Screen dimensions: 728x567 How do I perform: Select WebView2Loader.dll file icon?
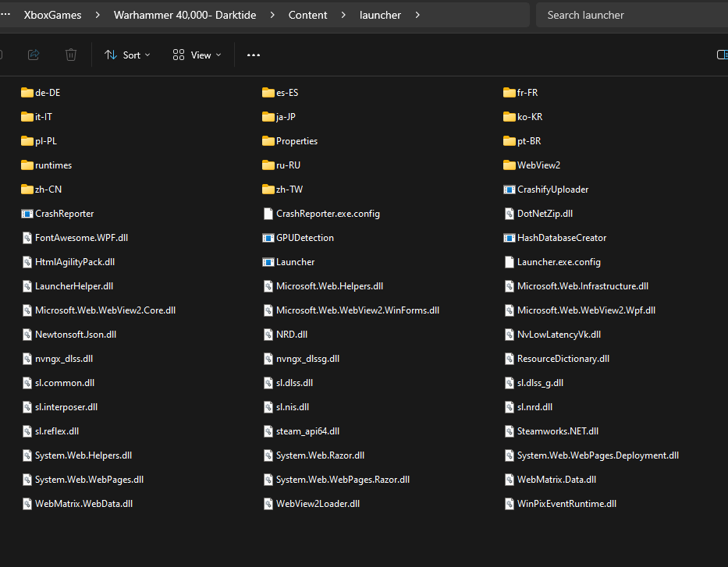tap(268, 503)
